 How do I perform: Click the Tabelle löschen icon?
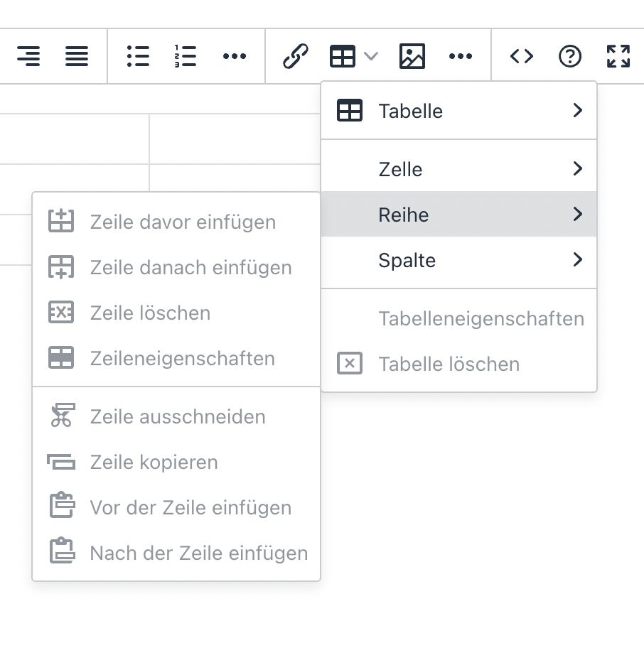pos(350,363)
